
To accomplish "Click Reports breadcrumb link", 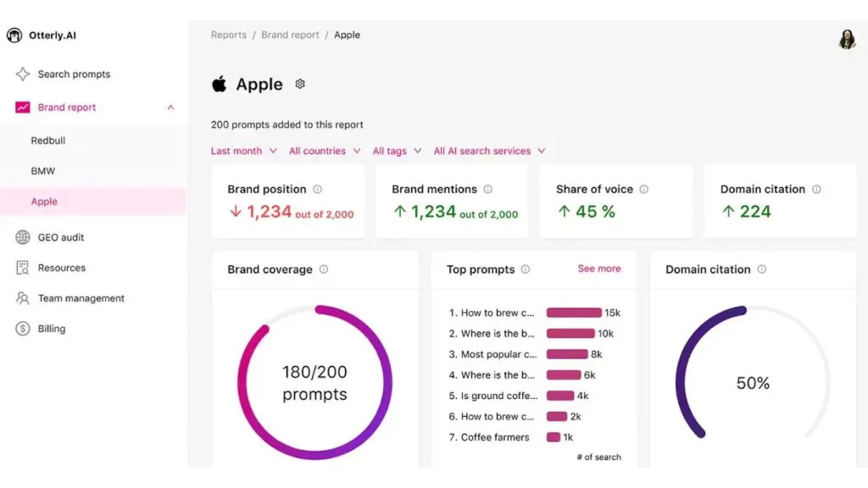I will pos(229,35).
